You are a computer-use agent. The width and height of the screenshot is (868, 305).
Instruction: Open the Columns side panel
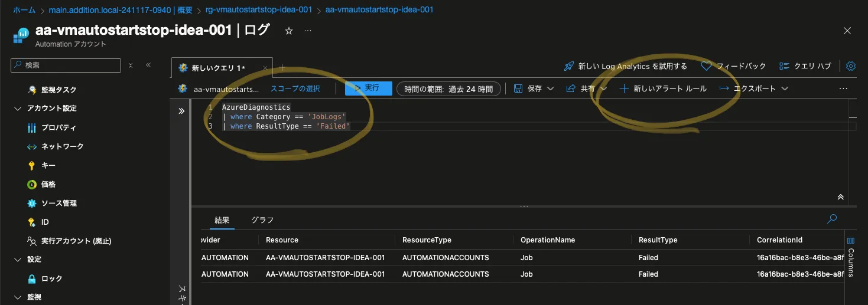851,257
